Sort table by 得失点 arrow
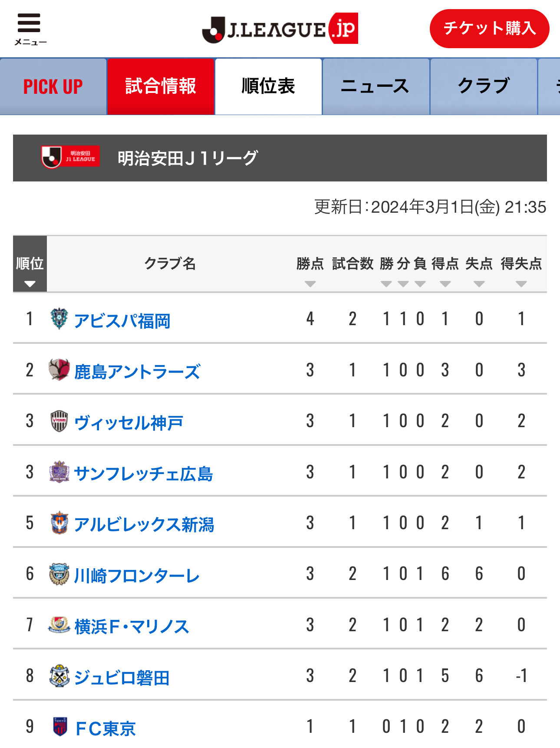Screen dimensions: 560x748 coord(521,284)
